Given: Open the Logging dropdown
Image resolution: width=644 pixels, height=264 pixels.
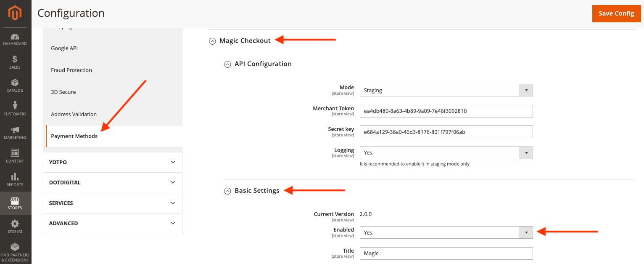Looking at the screenshot, I should 446,153.
